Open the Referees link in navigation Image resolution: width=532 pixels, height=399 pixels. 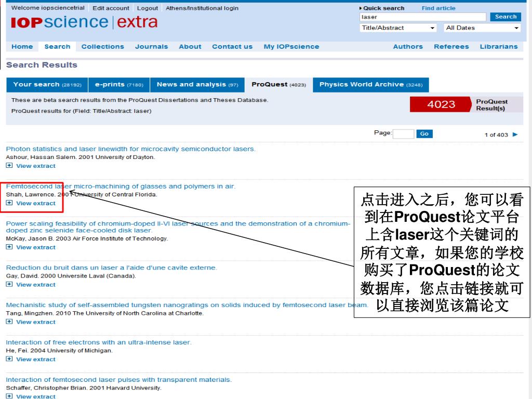pos(451,46)
